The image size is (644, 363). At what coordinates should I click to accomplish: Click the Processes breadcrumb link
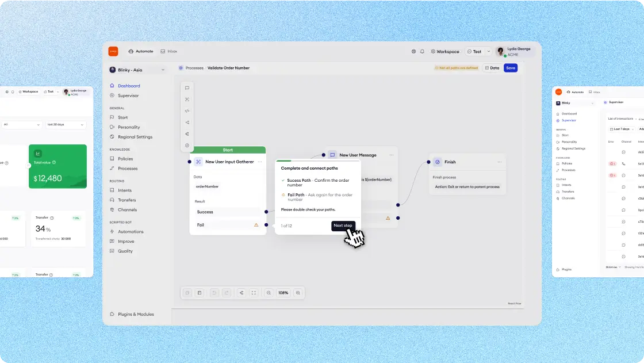194,68
